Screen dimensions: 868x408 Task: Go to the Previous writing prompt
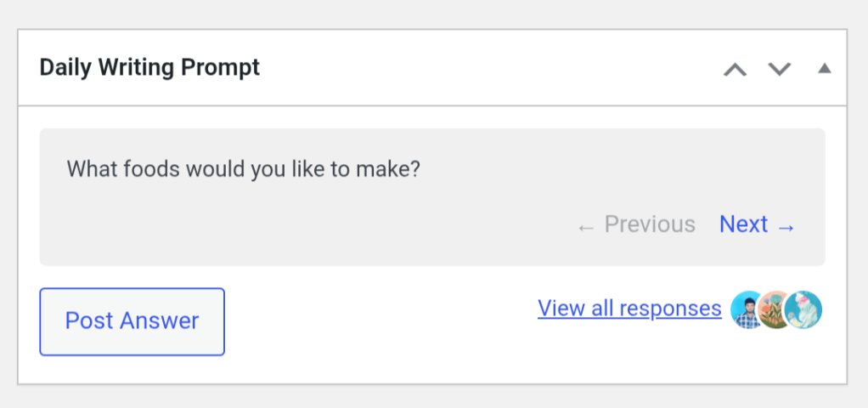click(x=649, y=224)
